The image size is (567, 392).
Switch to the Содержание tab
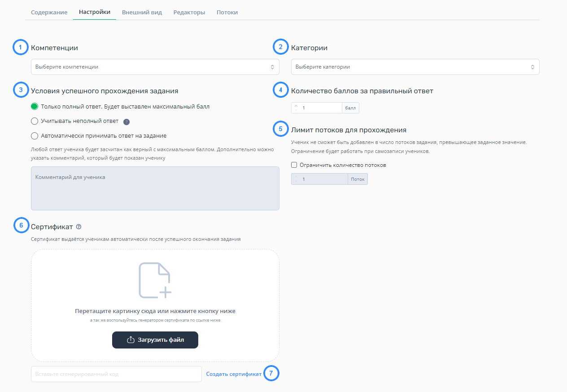tap(49, 12)
